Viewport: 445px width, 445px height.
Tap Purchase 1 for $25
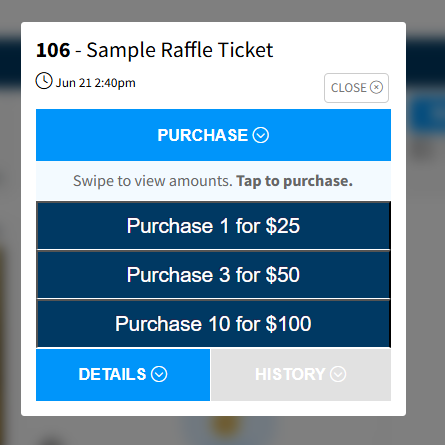click(x=213, y=226)
